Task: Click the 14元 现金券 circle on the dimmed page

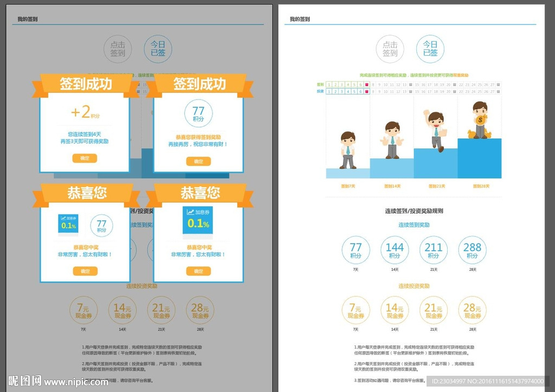Action: 122,310
